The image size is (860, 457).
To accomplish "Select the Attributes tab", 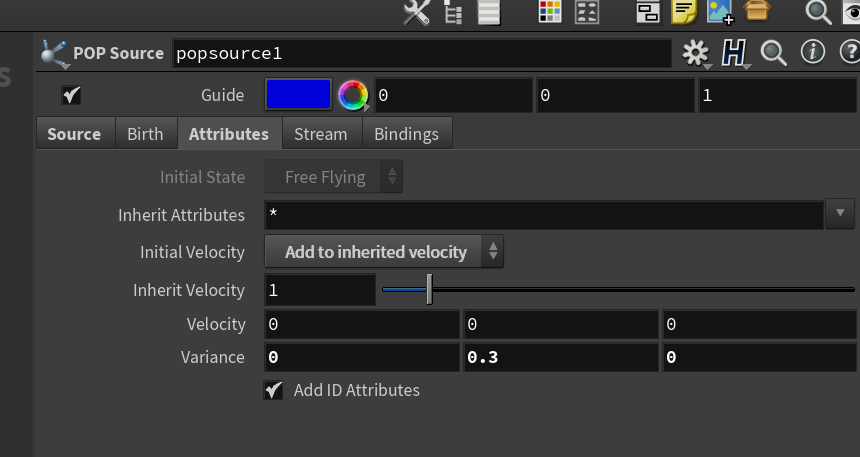I will pyautogui.click(x=229, y=134).
